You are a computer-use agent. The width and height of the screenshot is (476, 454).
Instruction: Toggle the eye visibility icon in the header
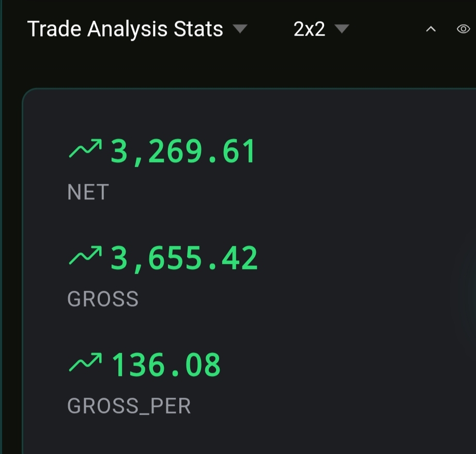[x=463, y=29]
